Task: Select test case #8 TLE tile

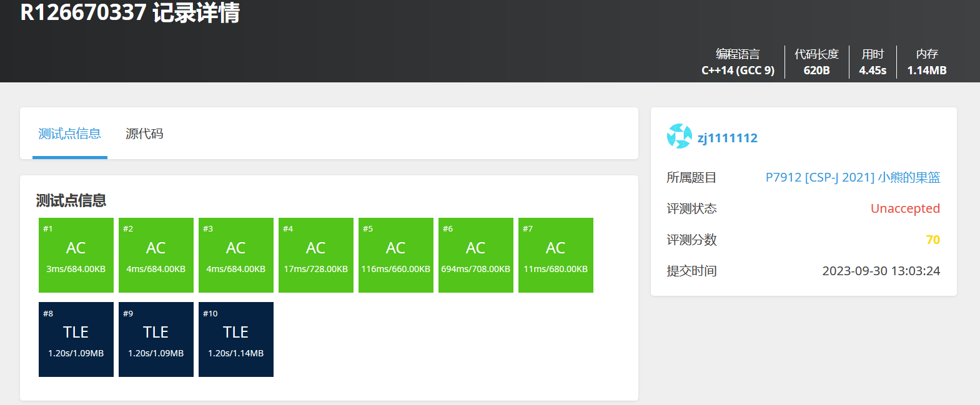Action: (x=76, y=339)
